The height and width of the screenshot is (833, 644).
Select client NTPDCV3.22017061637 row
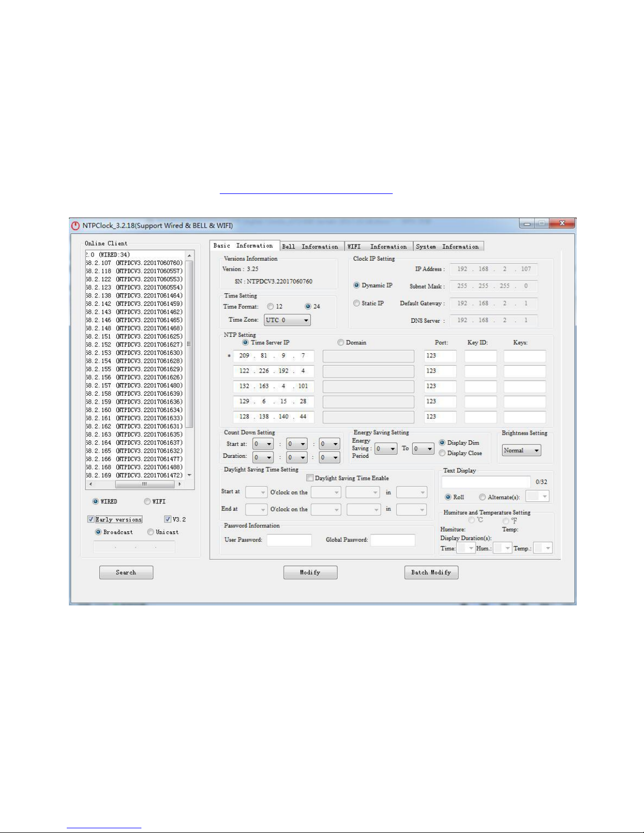(x=135, y=443)
